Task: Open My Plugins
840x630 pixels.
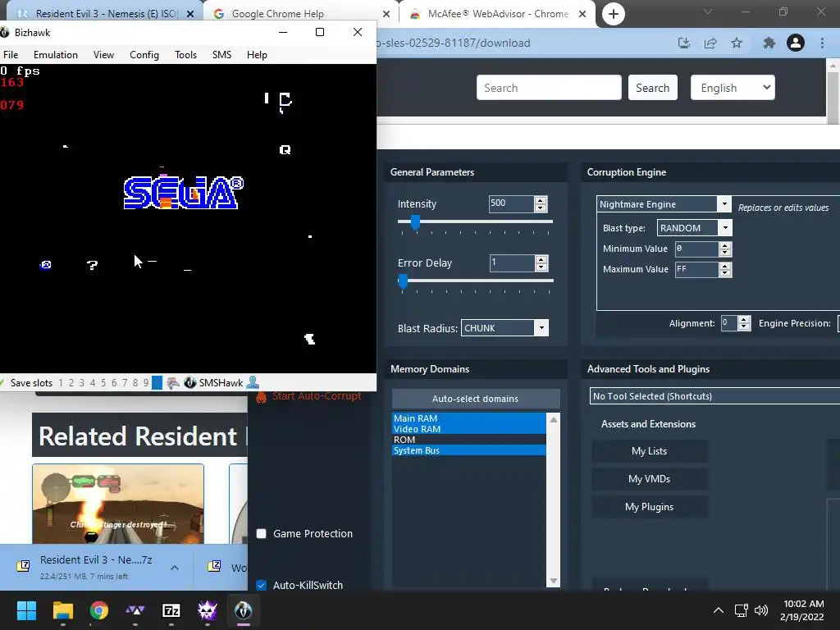Action: pos(650,507)
